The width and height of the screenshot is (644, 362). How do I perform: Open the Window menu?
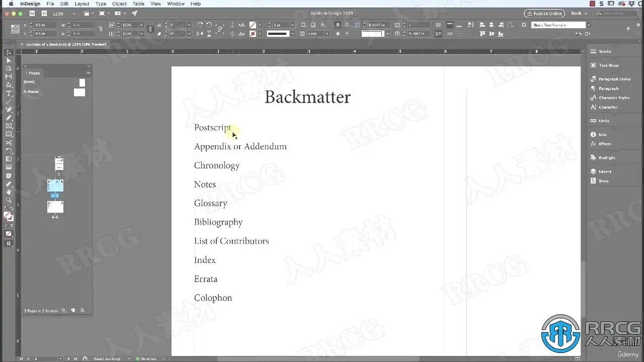(176, 4)
